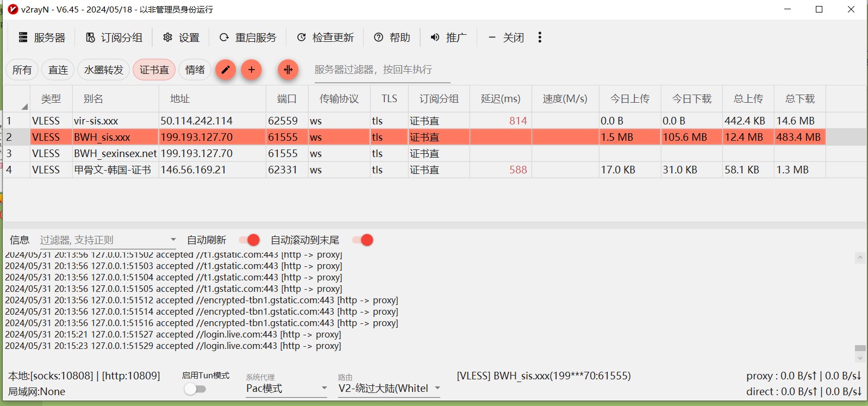Select the vir-sis.xxx server row
The width and height of the screenshot is (868, 406).
point(415,121)
